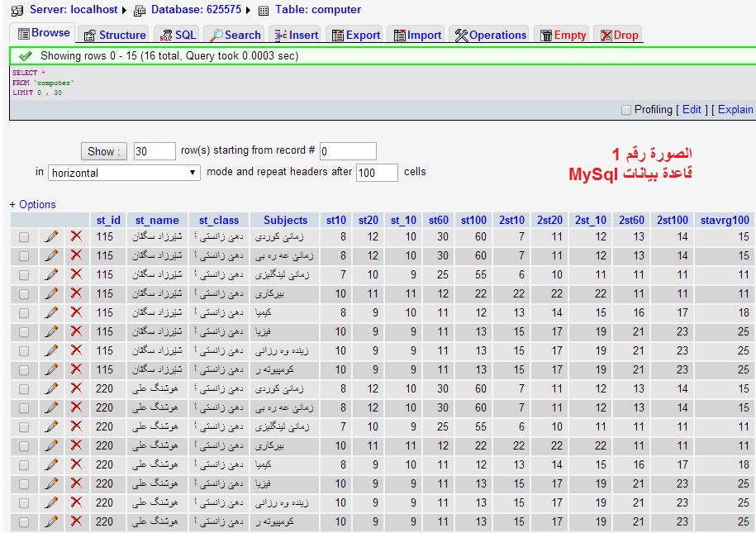Sort by the 2st100 column header
The height and width of the screenshot is (533, 756).
coord(673,221)
